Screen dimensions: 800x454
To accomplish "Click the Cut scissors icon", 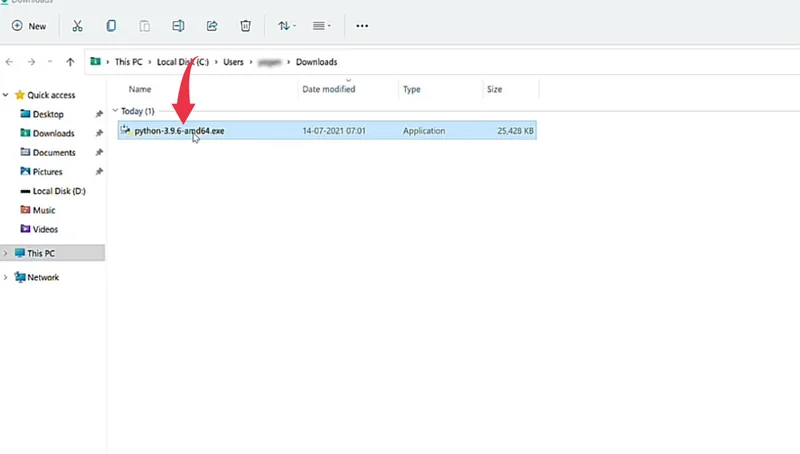I will click(x=76, y=26).
